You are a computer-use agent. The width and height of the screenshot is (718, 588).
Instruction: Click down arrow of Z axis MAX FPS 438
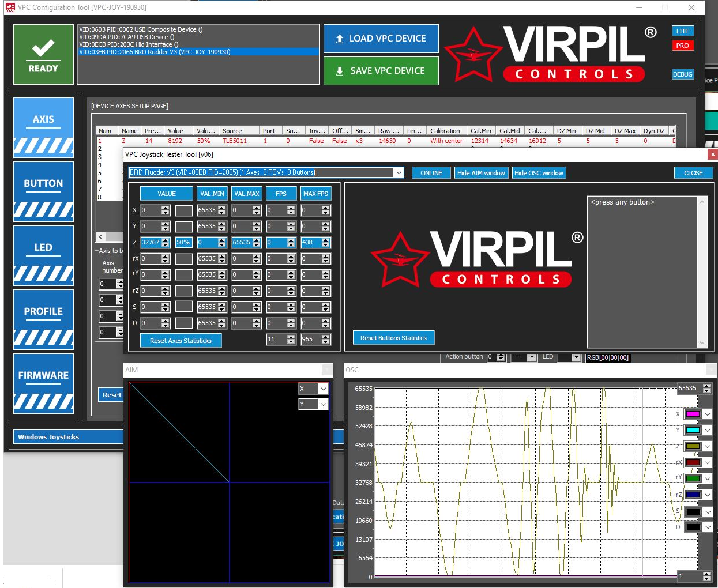pyautogui.click(x=326, y=245)
